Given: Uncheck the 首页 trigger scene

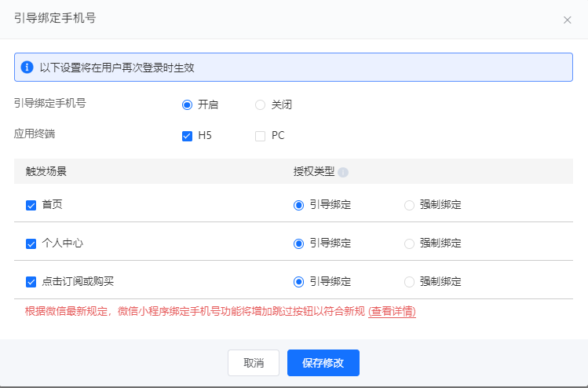Looking at the screenshot, I should tap(31, 205).
